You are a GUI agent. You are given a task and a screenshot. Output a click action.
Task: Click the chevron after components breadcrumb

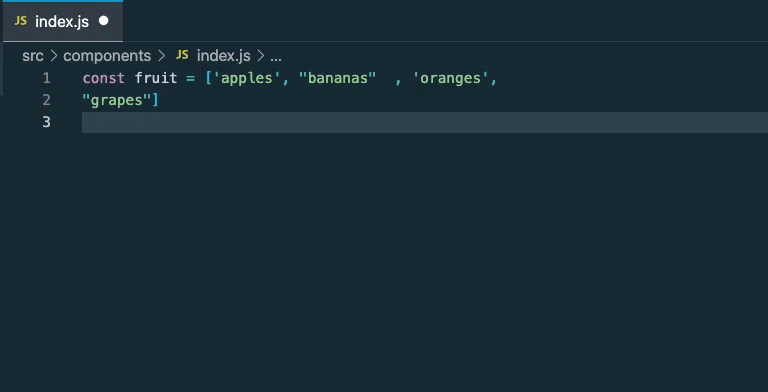click(x=162, y=56)
